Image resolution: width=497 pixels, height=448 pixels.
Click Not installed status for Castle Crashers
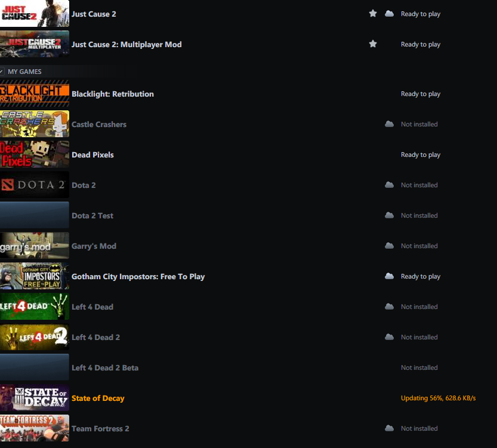pos(419,124)
